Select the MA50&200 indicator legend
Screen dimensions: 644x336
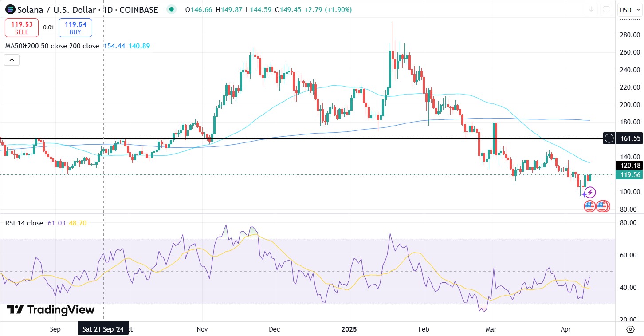click(x=52, y=46)
